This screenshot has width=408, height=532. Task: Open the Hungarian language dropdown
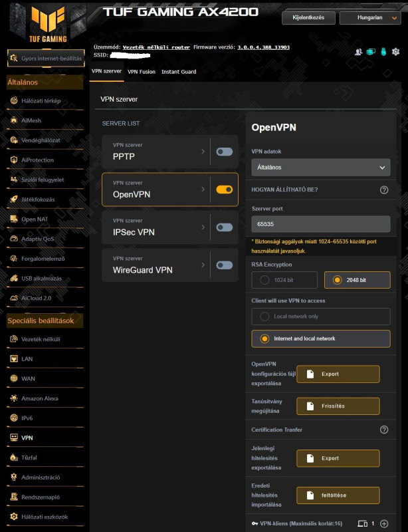(369, 18)
